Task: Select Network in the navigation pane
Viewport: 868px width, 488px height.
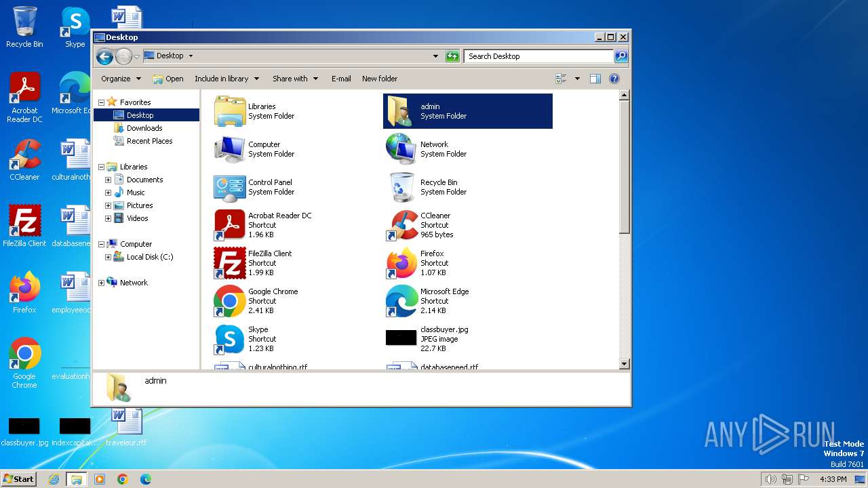Action: point(134,283)
